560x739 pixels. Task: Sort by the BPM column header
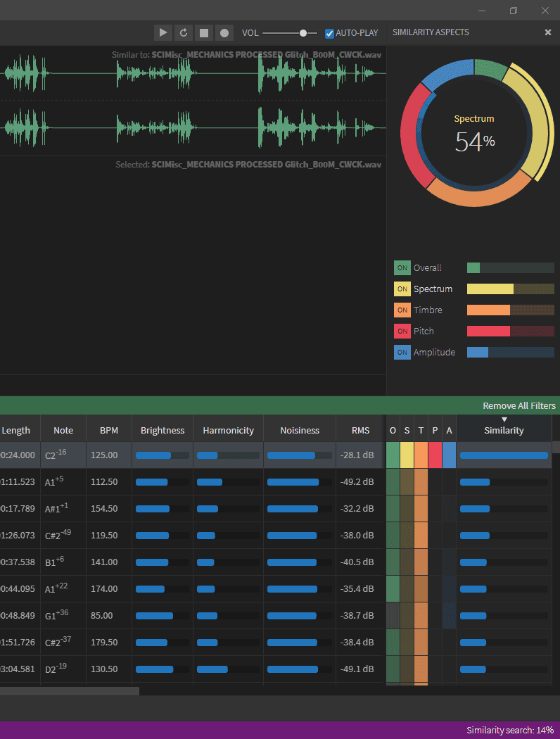[109, 430]
